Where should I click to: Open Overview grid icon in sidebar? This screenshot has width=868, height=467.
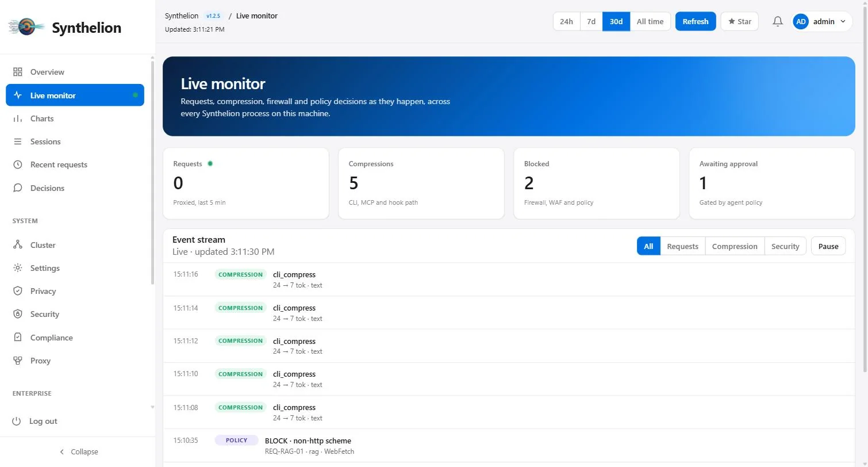18,72
